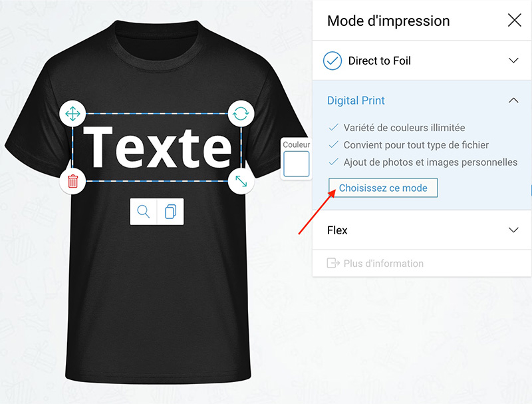Viewport: 532px width, 404px height.
Task: Delete the text with the trash icon
Action: click(x=73, y=180)
